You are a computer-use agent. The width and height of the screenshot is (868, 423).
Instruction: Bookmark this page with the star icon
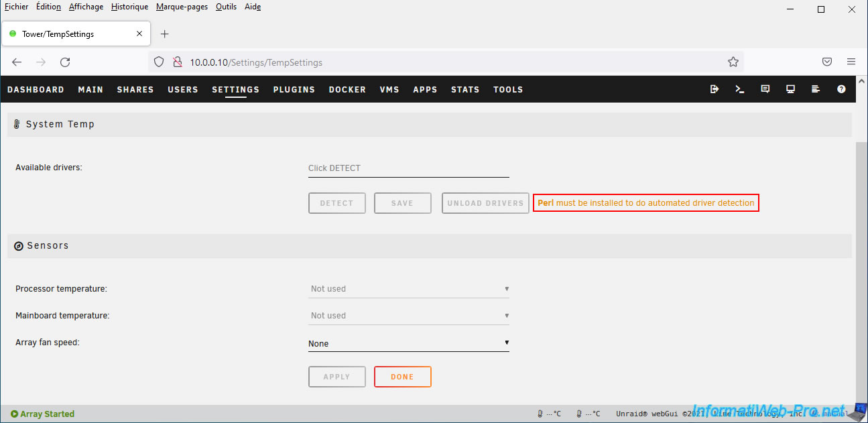coord(733,62)
